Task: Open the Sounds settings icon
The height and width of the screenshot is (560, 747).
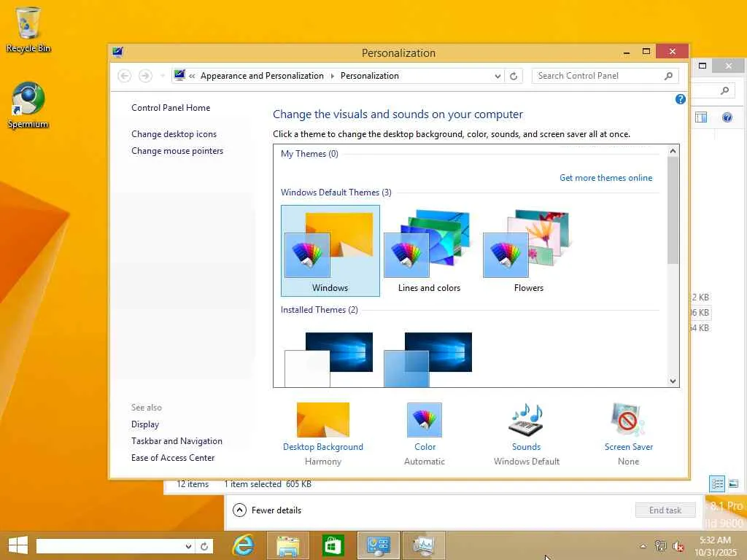Action: [x=526, y=419]
